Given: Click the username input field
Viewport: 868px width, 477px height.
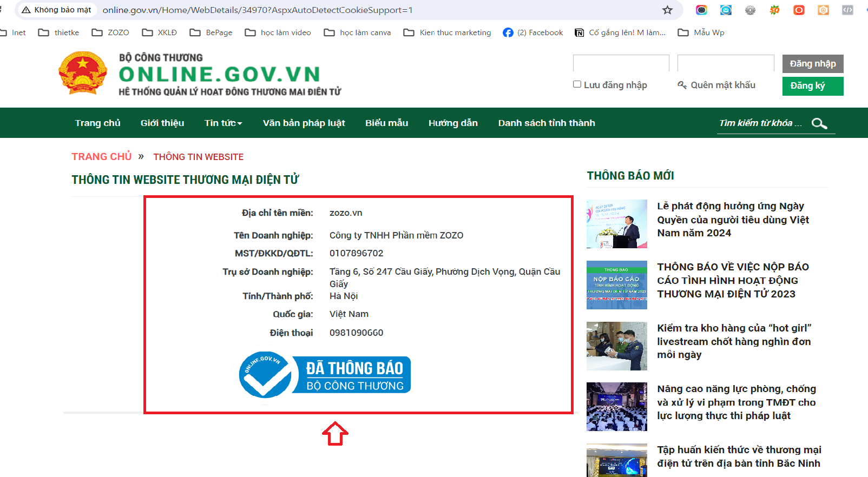Looking at the screenshot, I should tap(621, 63).
